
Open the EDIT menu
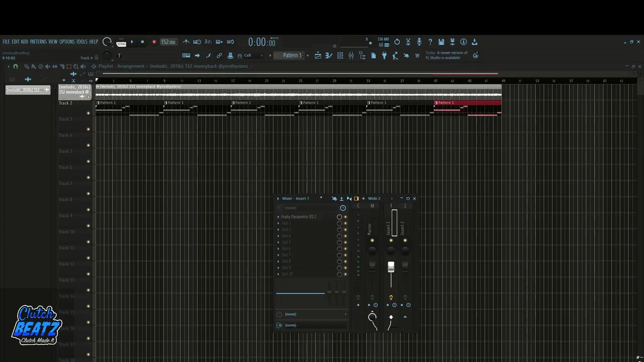(x=16, y=42)
